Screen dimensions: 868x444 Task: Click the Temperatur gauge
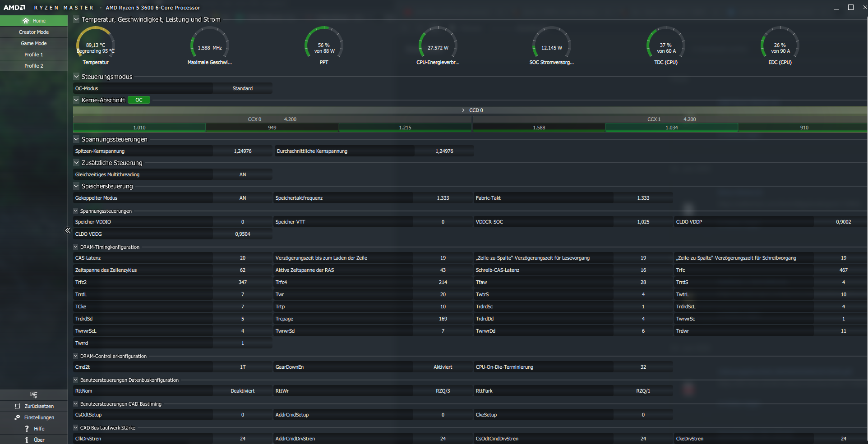click(96, 46)
